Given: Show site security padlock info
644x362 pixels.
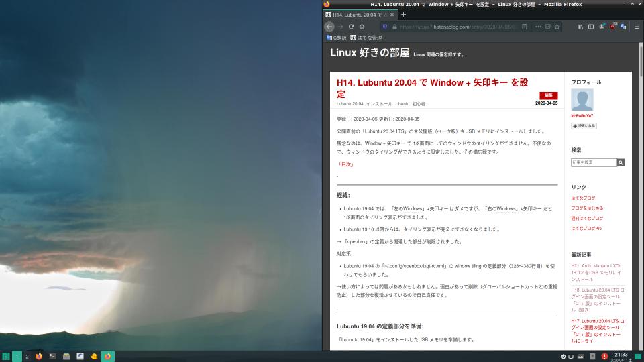Looking at the screenshot, I should point(394,27).
